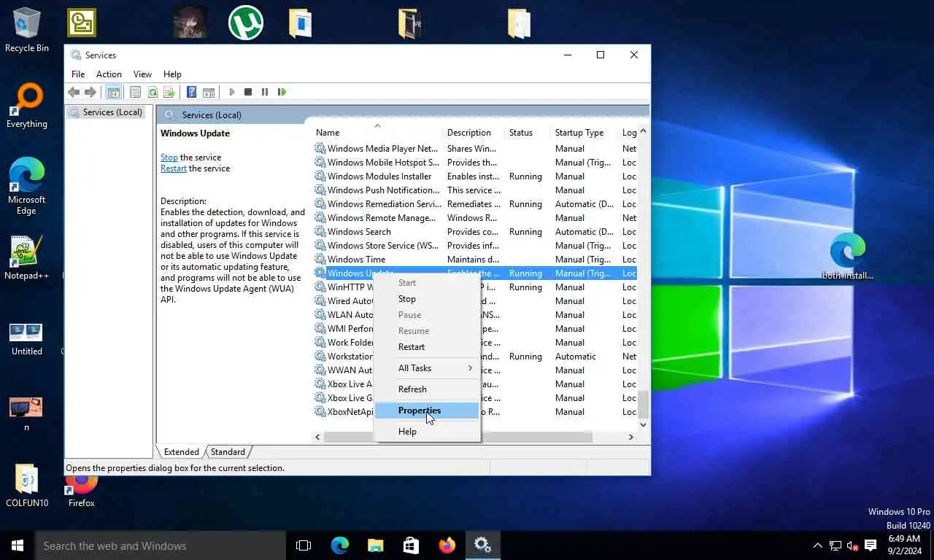Click the Stop the service link
The width and height of the screenshot is (934, 560).
click(x=169, y=157)
